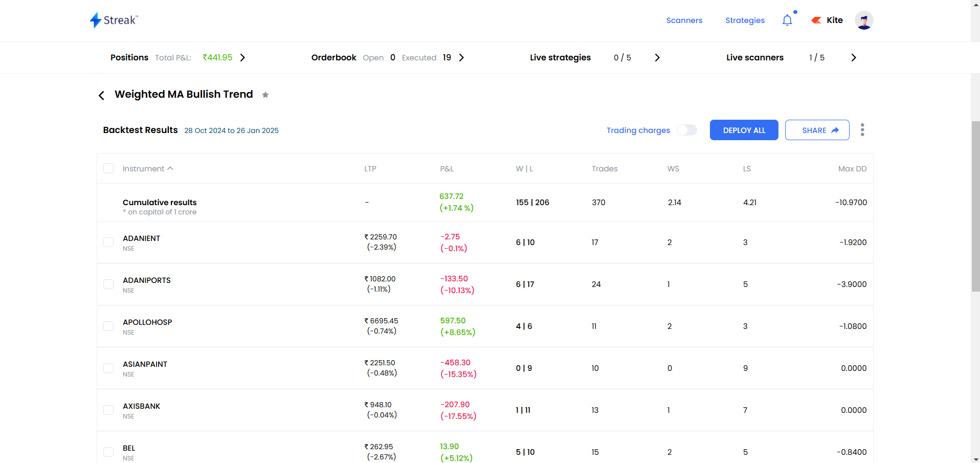
Task: Tick the BEL checkbox
Action: coord(108,452)
